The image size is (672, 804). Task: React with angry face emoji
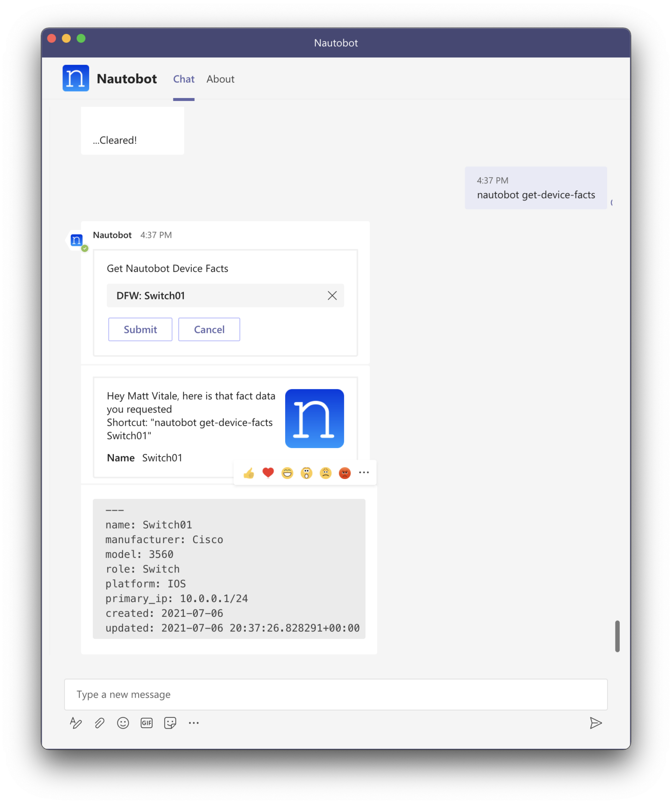pyautogui.click(x=345, y=473)
